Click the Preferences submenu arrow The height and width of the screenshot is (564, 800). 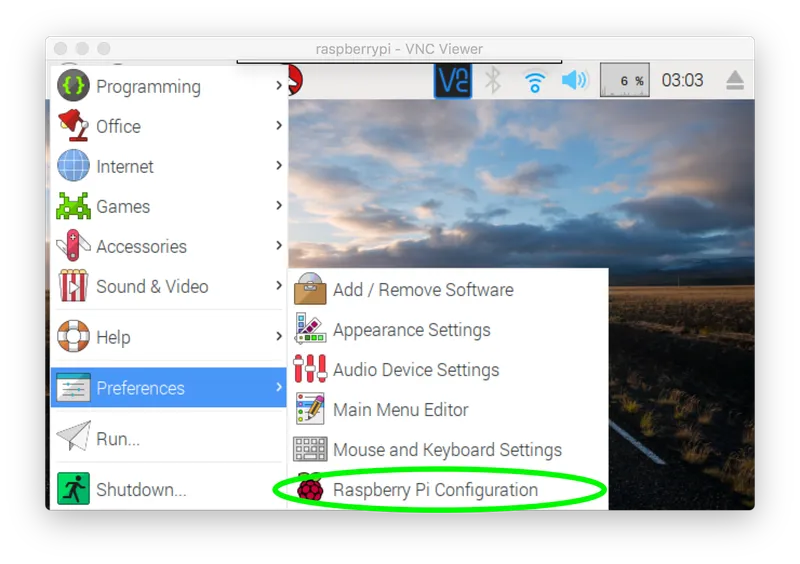[x=279, y=387]
